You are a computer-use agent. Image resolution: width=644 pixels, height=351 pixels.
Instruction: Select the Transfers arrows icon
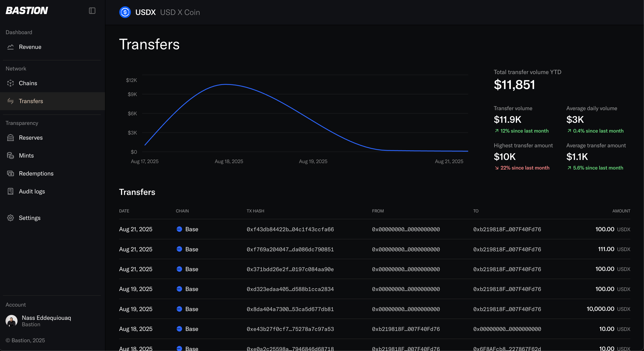pos(10,101)
